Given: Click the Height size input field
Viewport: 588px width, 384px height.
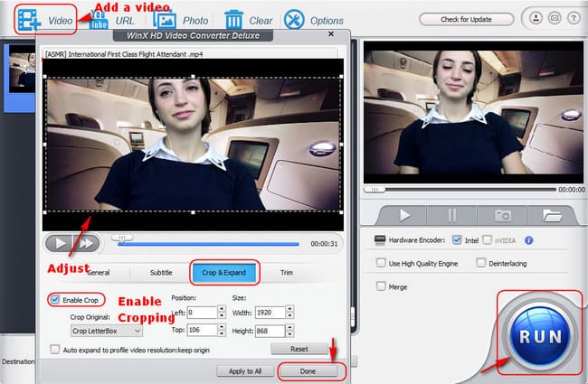Looking at the screenshot, I should click(x=270, y=331).
